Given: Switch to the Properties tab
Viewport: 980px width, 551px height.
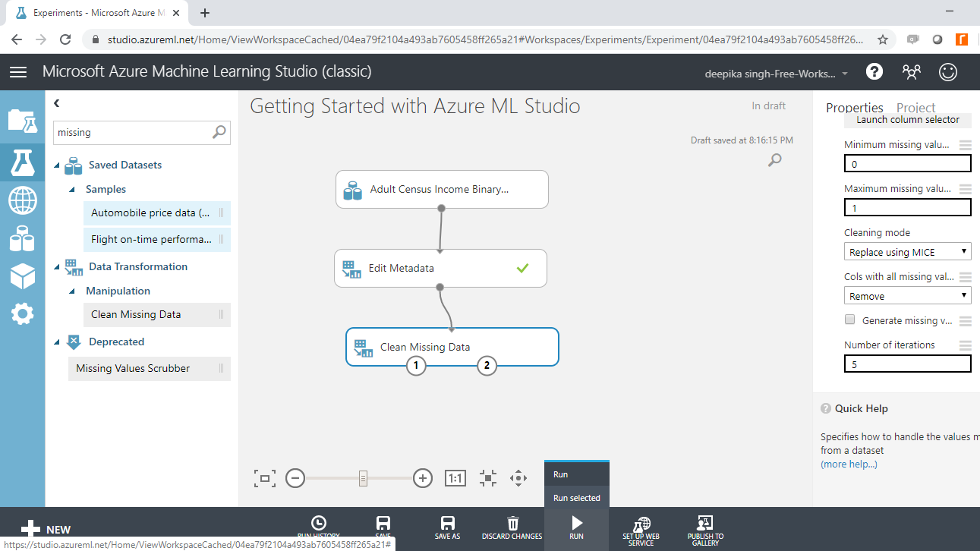Looking at the screenshot, I should (x=855, y=108).
